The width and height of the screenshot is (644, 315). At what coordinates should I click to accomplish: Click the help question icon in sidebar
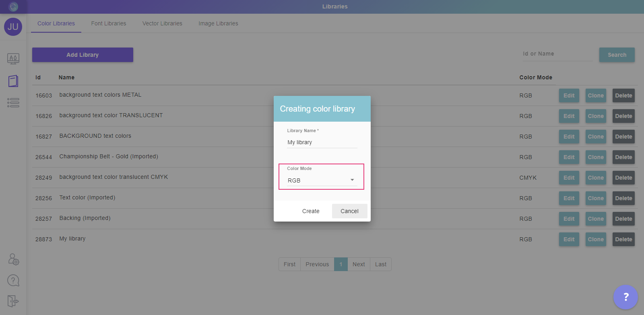click(13, 280)
